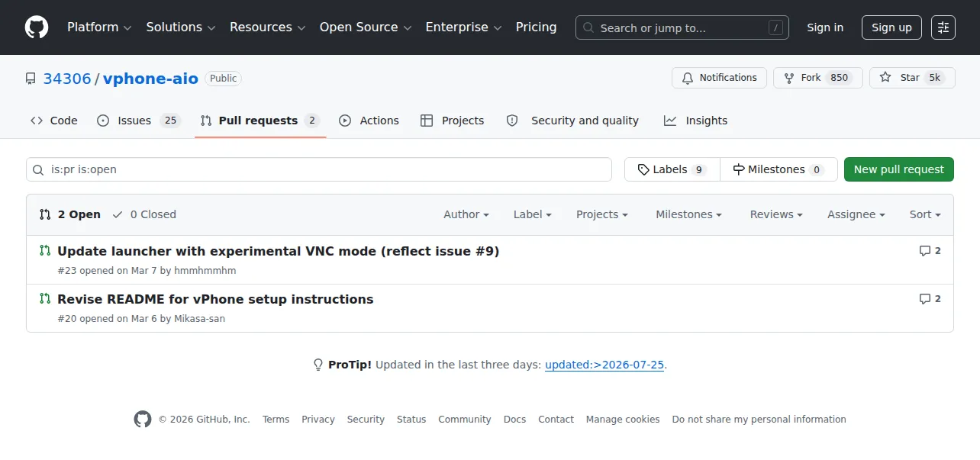980x460 pixels.
Task: Open the appearance settings icon in header
Action: [x=943, y=27]
